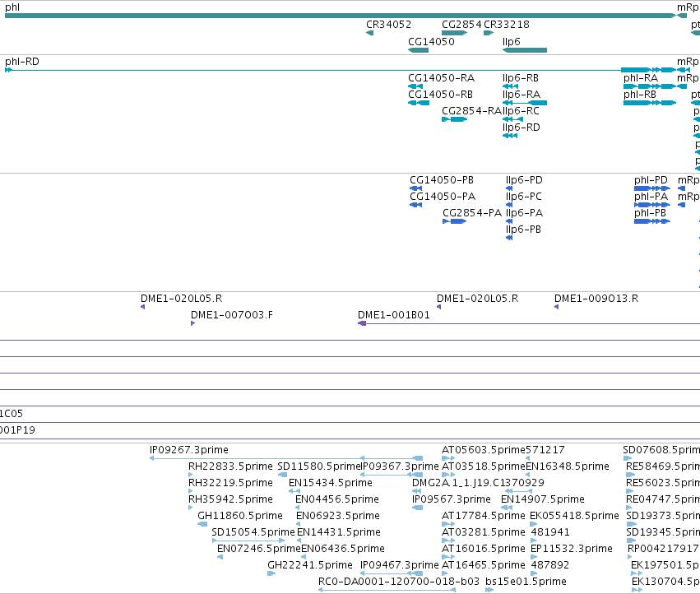Select EST RH35942.5prime
The height and width of the screenshot is (594, 700).
point(230,499)
